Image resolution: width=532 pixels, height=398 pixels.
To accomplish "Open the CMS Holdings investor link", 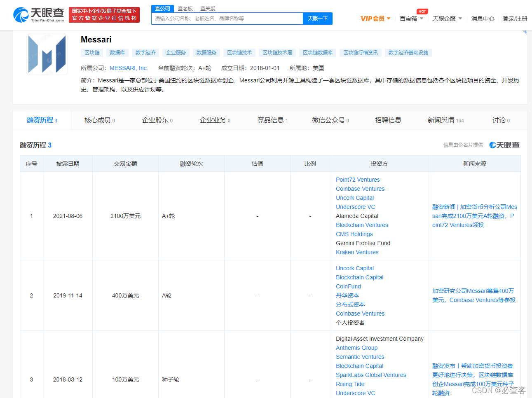I will coord(354,234).
